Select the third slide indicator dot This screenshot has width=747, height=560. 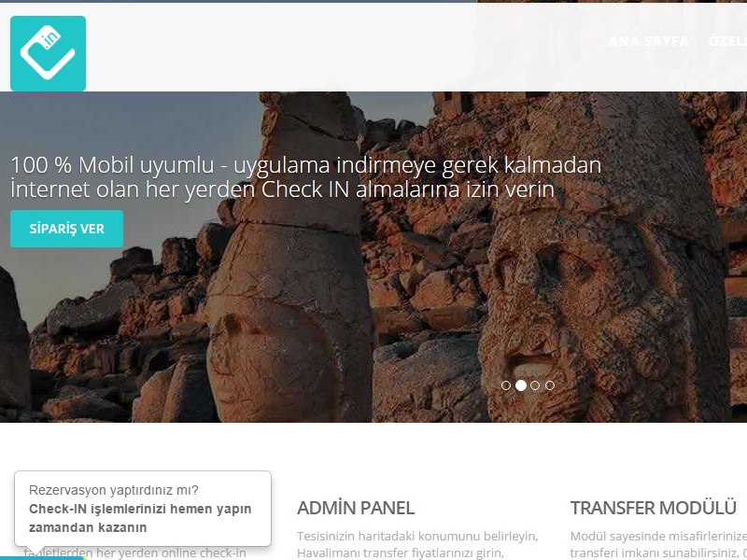pos(535,385)
